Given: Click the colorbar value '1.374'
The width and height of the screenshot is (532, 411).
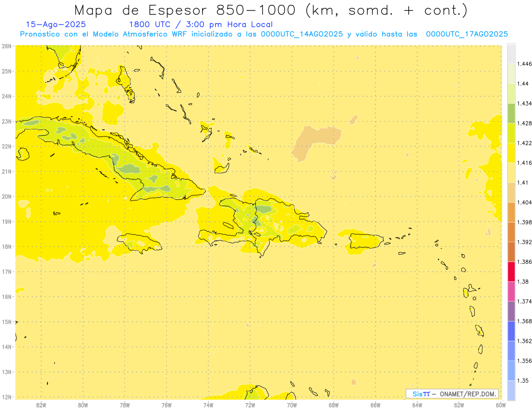Looking at the screenshot, I should tap(524, 301).
